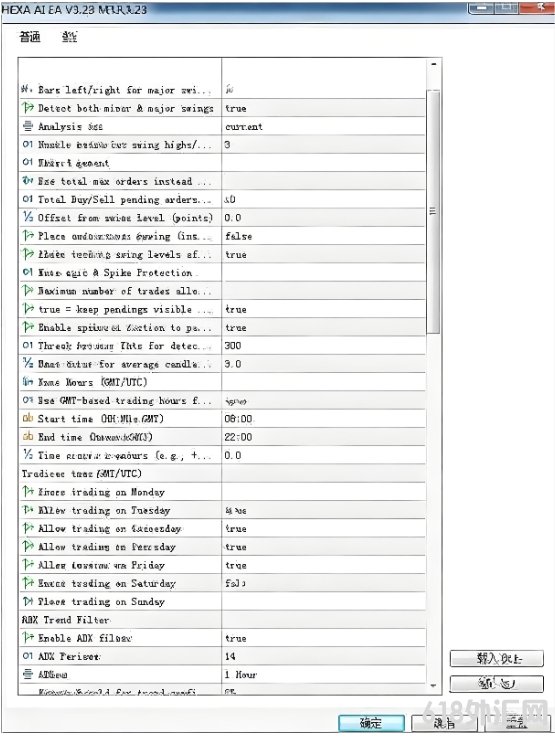The width and height of the screenshot is (555, 737).
Task: Click the icon beside Hours (GMT/UTC) row
Action: point(28,382)
